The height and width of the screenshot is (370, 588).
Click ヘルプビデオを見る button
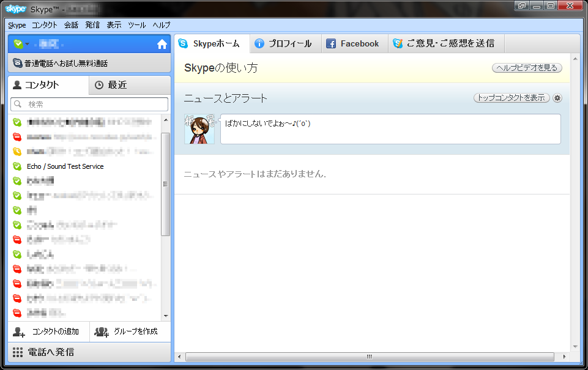(x=527, y=68)
